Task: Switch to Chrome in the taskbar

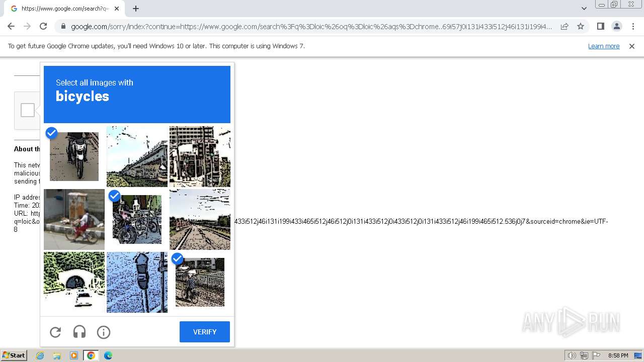Action: click(x=91, y=355)
